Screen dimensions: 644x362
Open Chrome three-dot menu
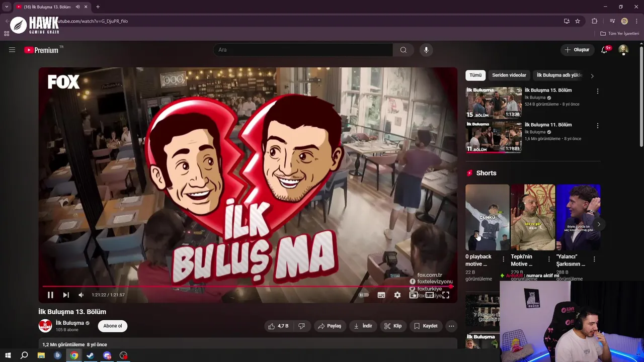pos(637,21)
